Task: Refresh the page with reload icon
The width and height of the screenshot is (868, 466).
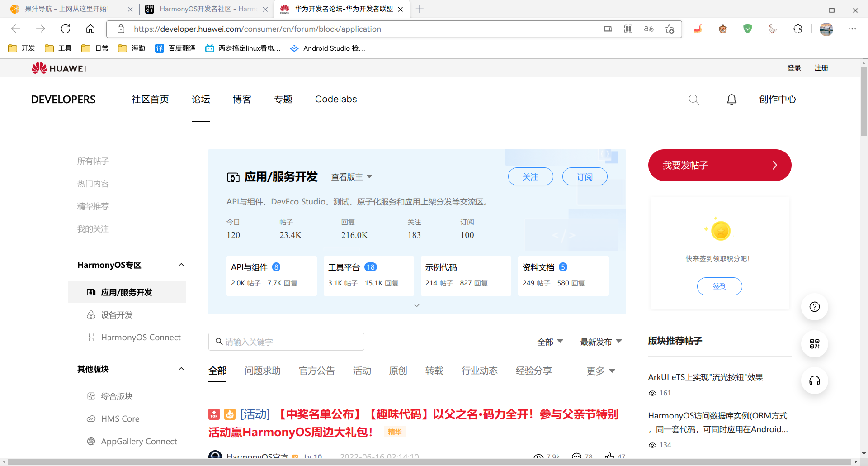Action: pyautogui.click(x=66, y=29)
